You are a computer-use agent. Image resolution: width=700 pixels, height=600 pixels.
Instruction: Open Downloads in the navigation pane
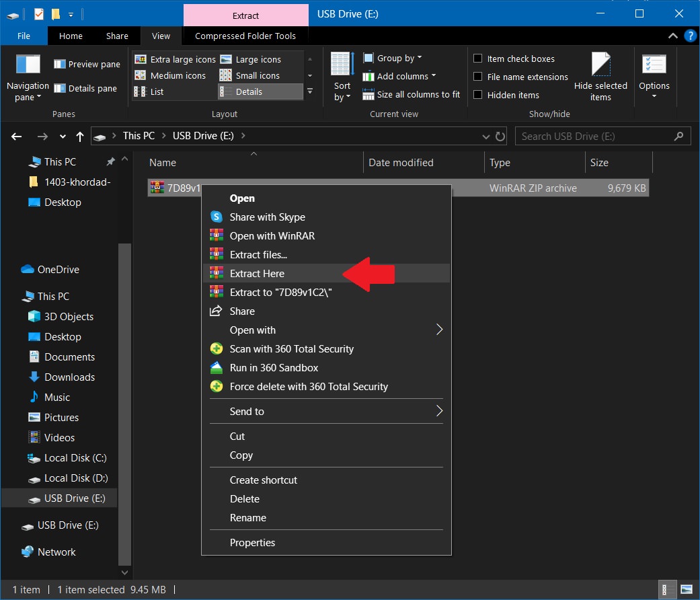point(61,377)
